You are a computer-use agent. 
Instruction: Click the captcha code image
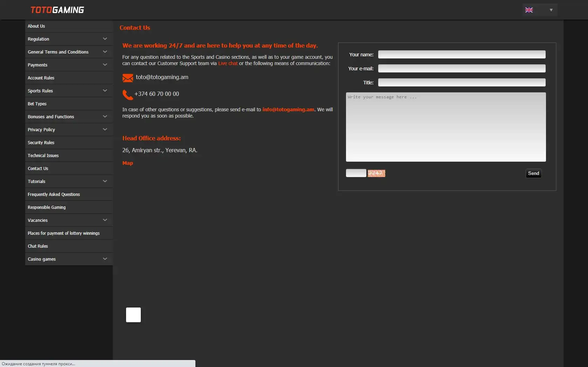pyautogui.click(x=376, y=173)
